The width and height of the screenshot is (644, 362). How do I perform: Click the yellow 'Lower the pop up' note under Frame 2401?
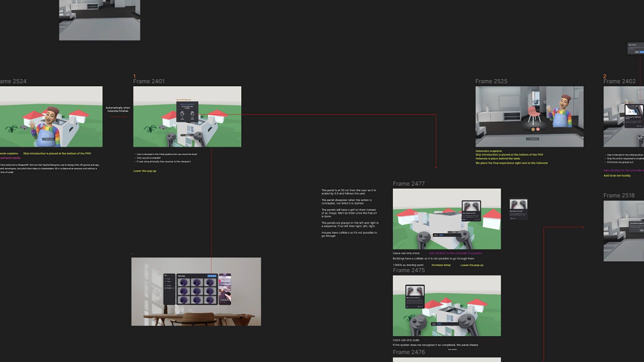[x=145, y=171]
